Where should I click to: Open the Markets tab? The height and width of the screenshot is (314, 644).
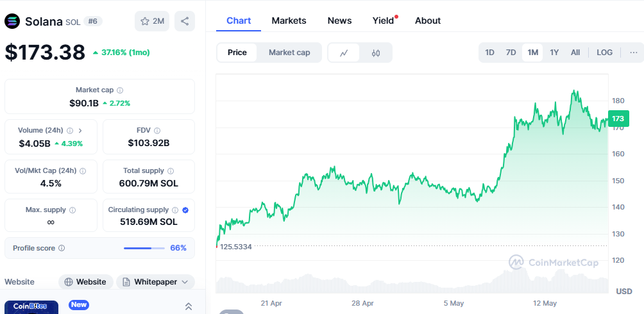[x=289, y=21]
